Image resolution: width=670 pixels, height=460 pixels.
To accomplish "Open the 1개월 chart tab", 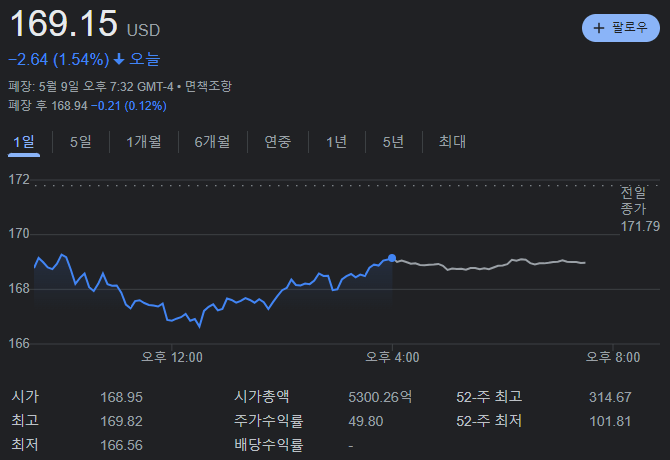I will tap(144, 142).
